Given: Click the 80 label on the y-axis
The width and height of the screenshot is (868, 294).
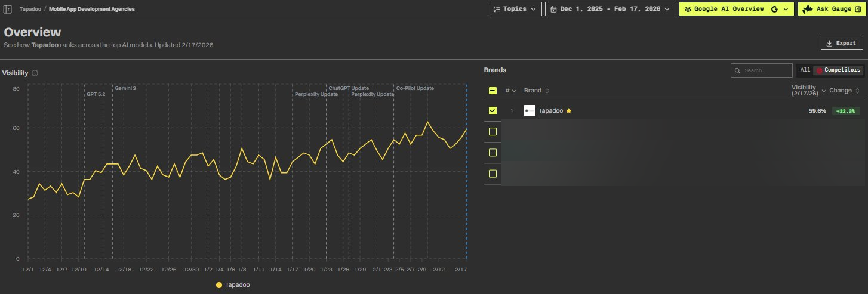Looking at the screenshot, I should [x=17, y=89].
